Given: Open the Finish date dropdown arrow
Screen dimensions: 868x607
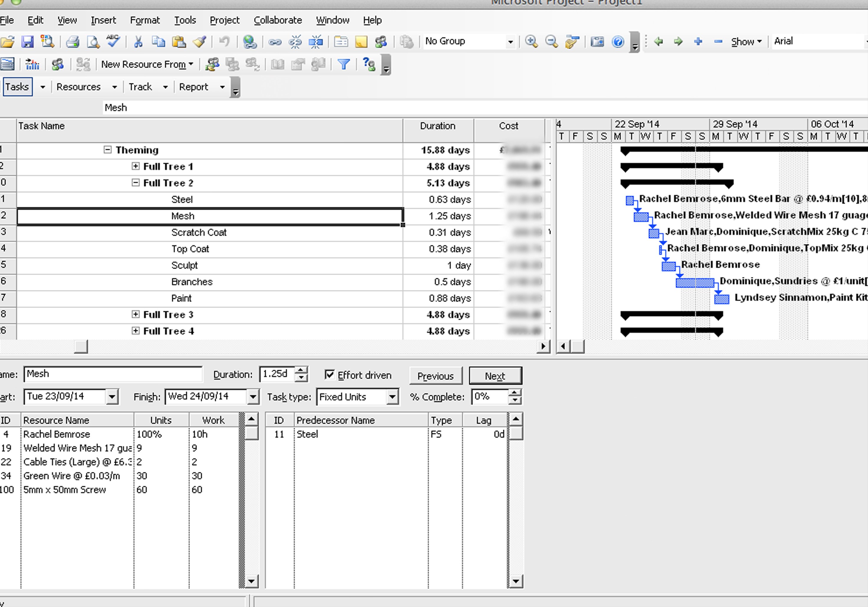Looking at the screenshot, I should (x=253, y=397).
